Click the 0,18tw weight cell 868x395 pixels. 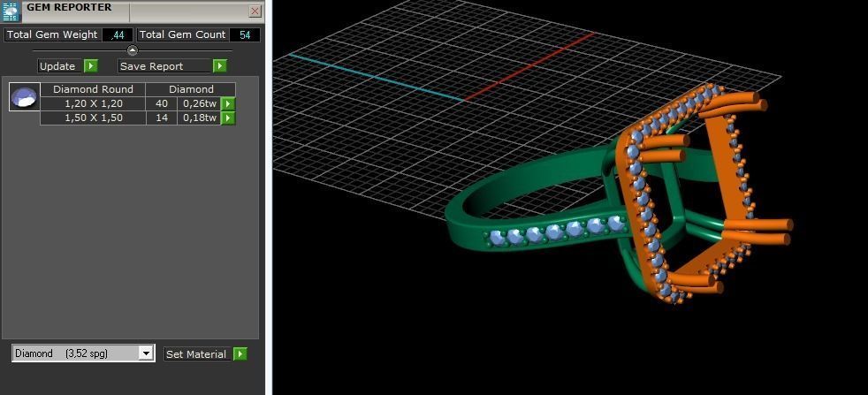pyautogui.click(x=199, y=118)
